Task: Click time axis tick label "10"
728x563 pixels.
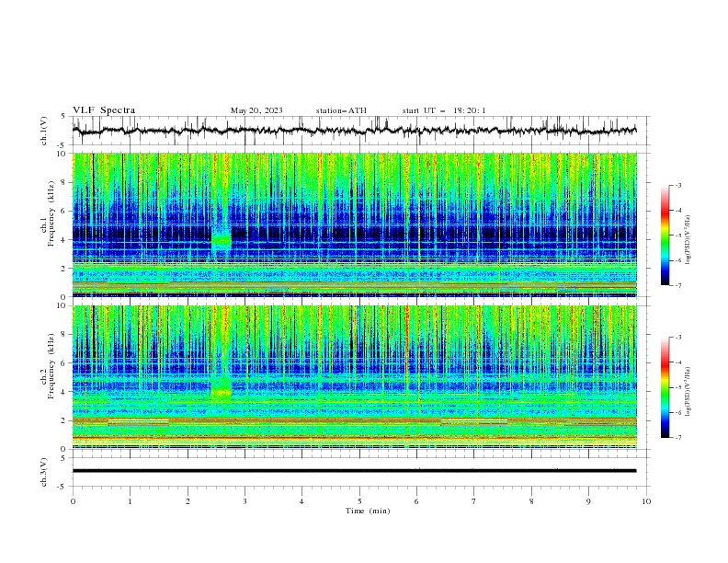Action: click(x=646, y=501)
